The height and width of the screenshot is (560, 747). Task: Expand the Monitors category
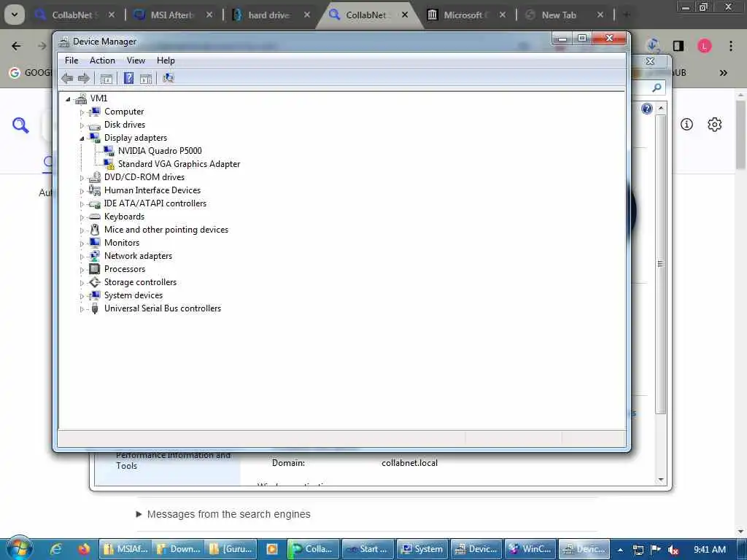click(82, 244)
